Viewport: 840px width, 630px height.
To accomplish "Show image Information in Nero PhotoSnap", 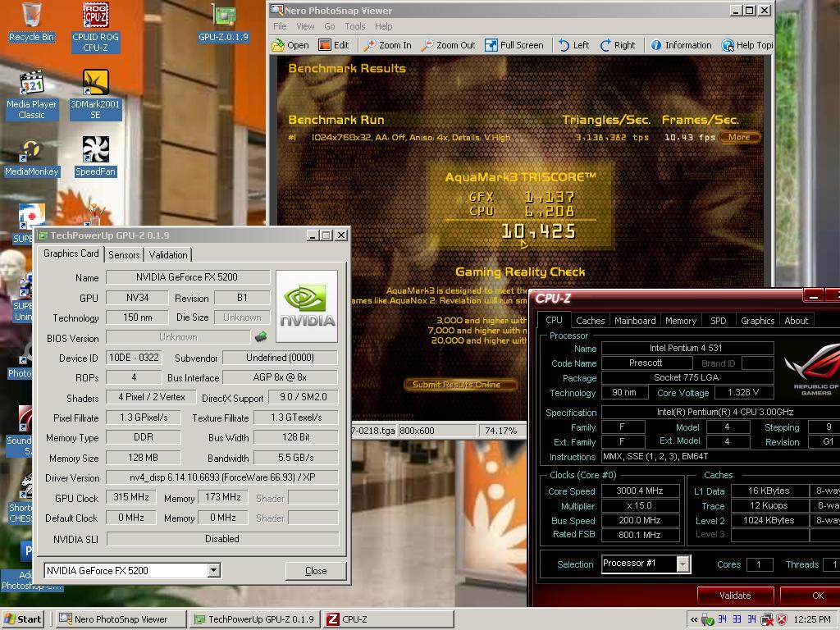I will [x=681, y=45].
